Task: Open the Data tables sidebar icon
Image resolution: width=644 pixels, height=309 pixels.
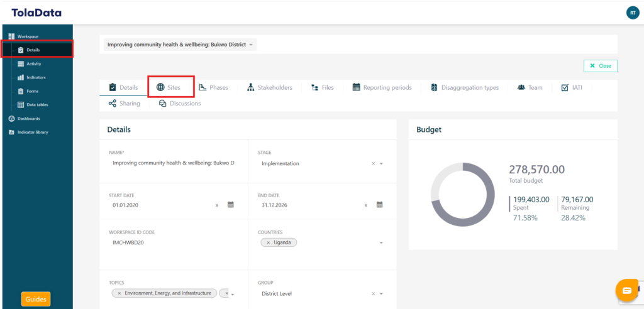Action: click(21, 105)
